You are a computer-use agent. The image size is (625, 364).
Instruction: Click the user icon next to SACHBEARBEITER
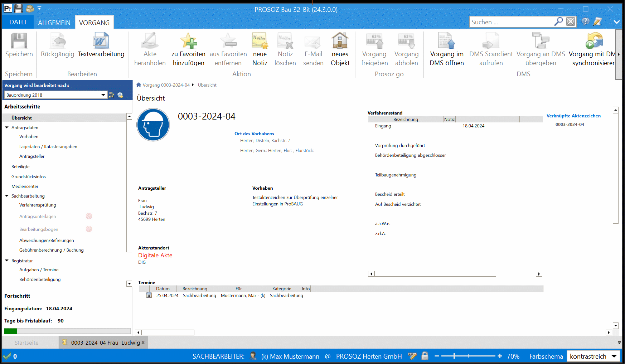(x=253, y=356)
